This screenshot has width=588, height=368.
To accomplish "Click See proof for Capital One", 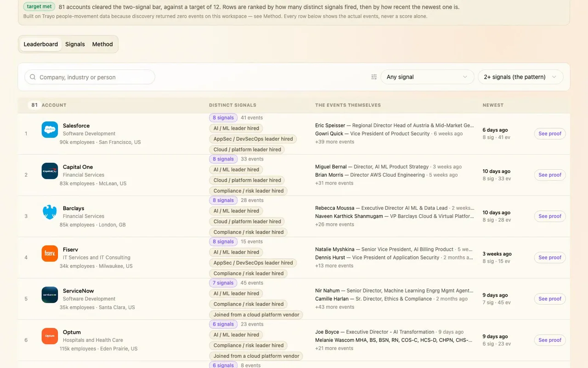I will [x=550, y=175].
